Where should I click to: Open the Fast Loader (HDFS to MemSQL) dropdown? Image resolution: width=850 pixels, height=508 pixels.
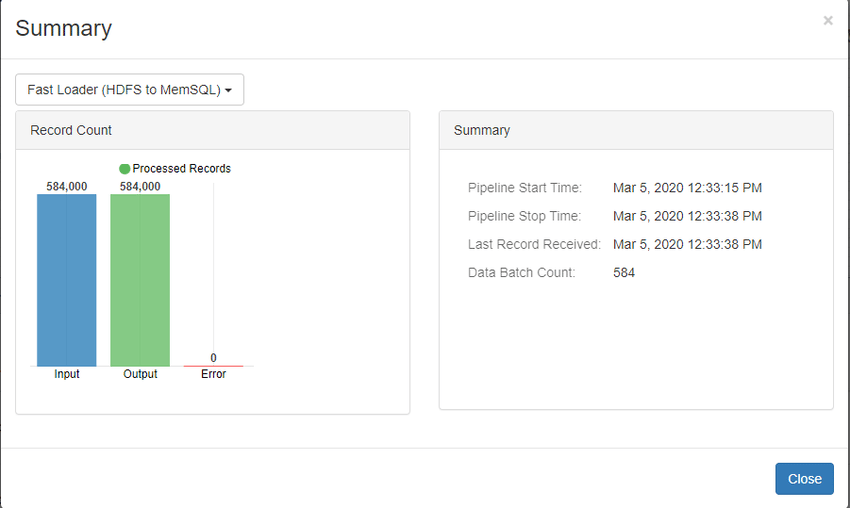[x=130, y=89]
